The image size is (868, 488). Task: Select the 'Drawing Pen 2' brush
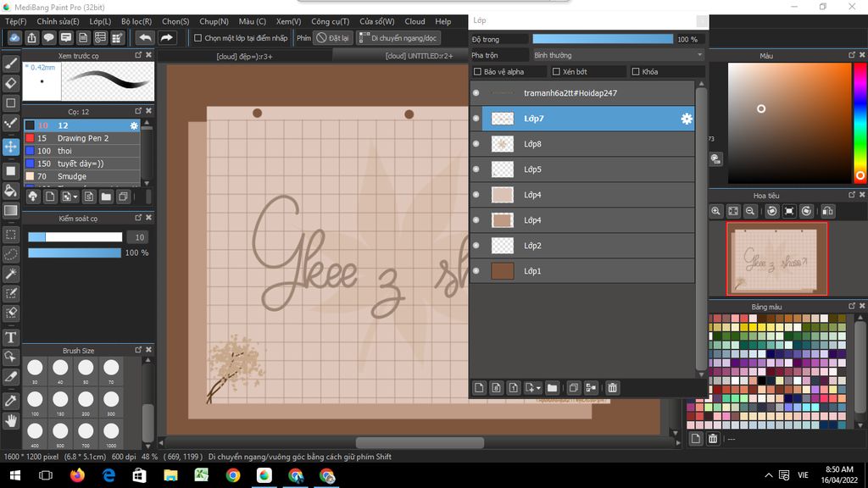point(82,138)
